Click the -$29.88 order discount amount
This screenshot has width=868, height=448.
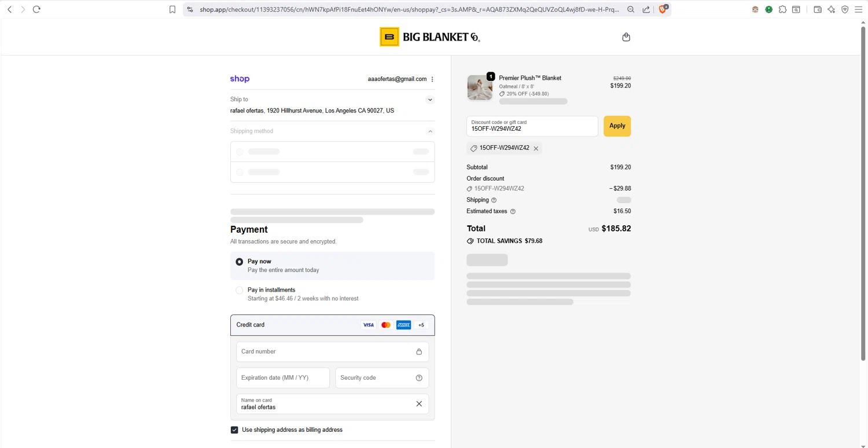620,189
